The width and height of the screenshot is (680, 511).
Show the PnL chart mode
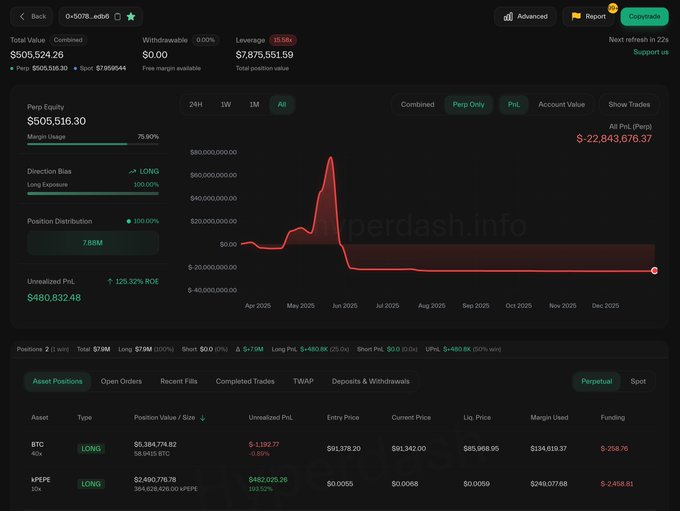click(513, 105)
